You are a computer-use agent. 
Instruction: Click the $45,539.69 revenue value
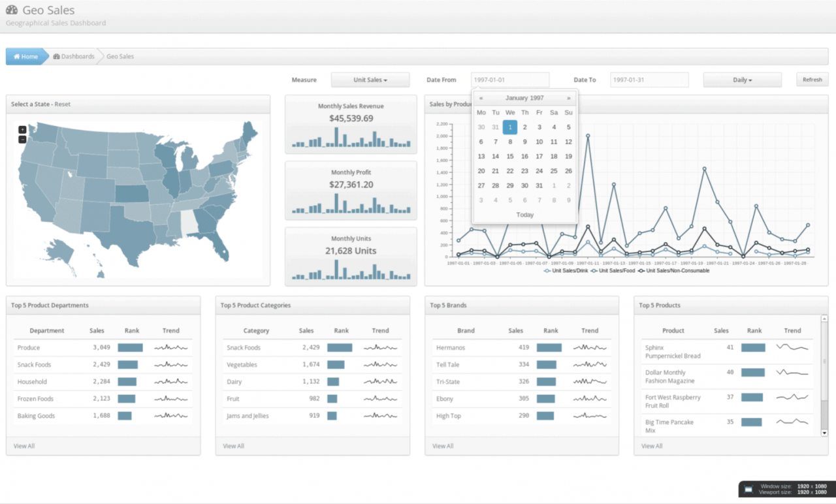pos(351,118)
